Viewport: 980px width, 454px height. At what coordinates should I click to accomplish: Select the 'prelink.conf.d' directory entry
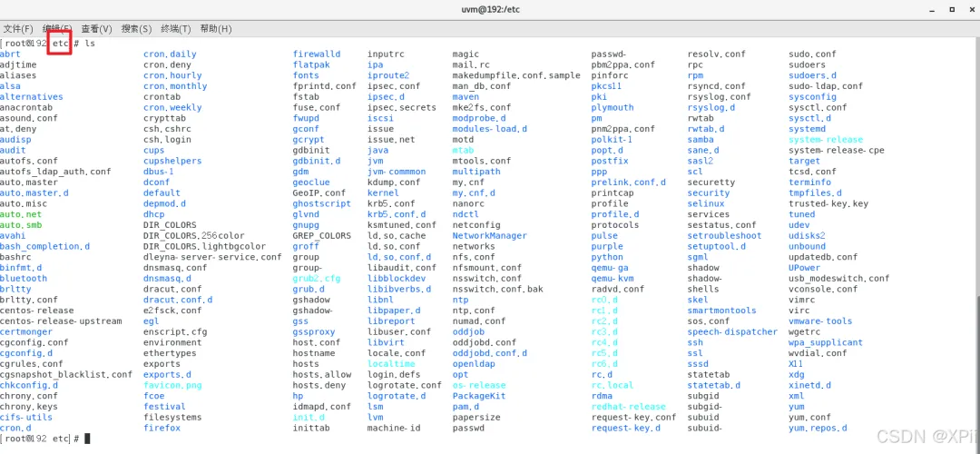pyautogui.click(x=628, y=182)
